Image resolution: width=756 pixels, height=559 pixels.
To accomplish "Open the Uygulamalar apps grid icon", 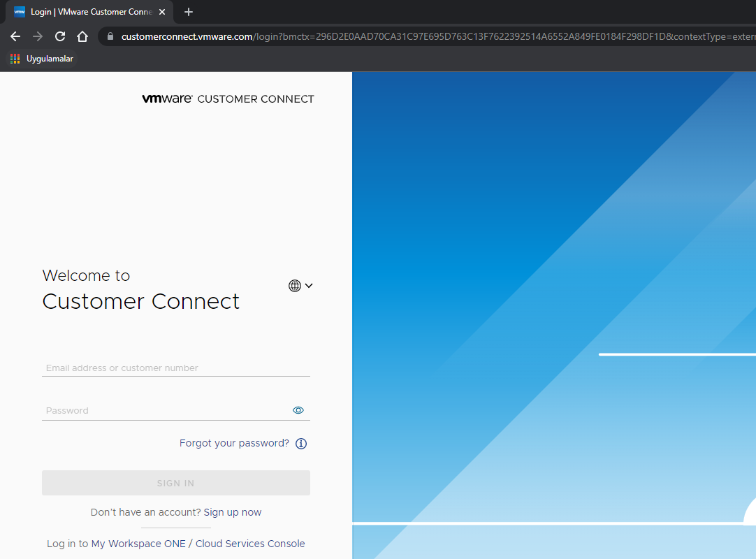I will [x=15, y=59].
